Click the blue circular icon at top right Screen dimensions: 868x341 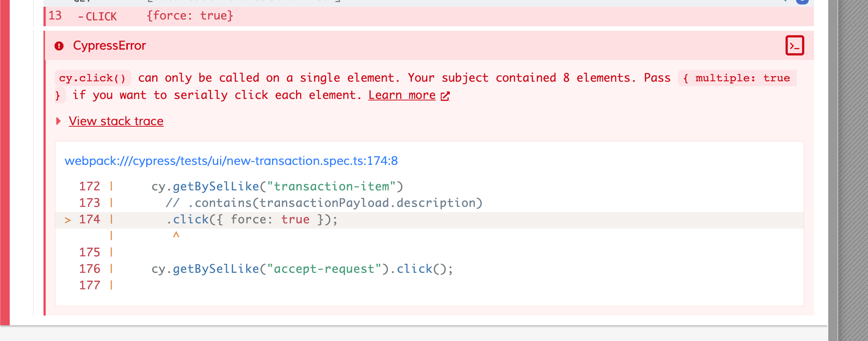(x=802, y=1)
